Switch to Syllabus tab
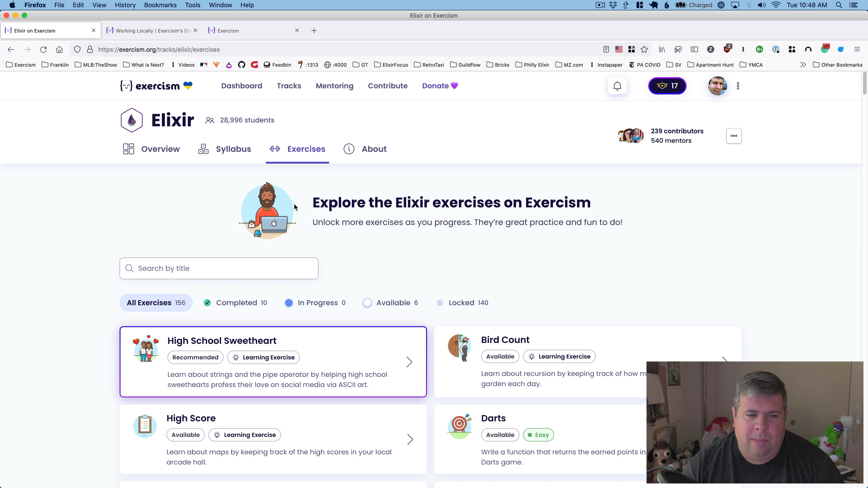 click(224, 149)
